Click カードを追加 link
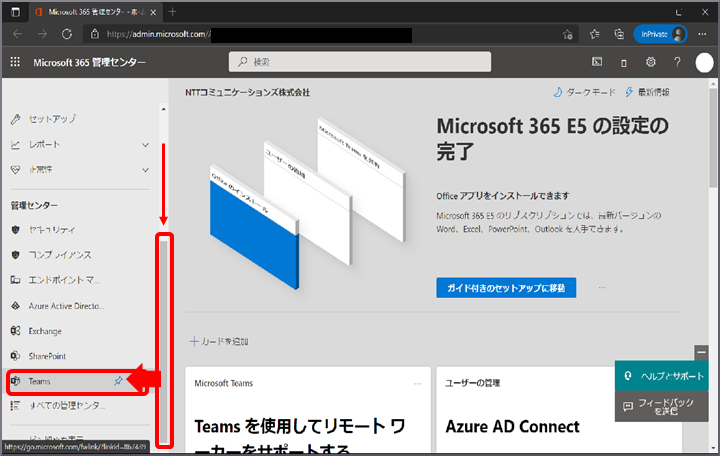Viewport: 720px width, 456px height. pyautogui.click(x=219, y=342)
